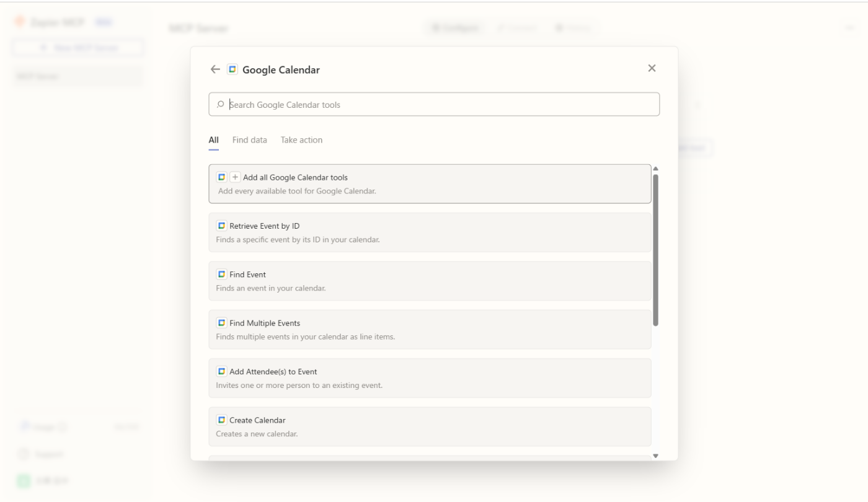This screenshot has height=502, width=868.
Task: Close the Google Calendar dialog
Action: click(652, 68)
